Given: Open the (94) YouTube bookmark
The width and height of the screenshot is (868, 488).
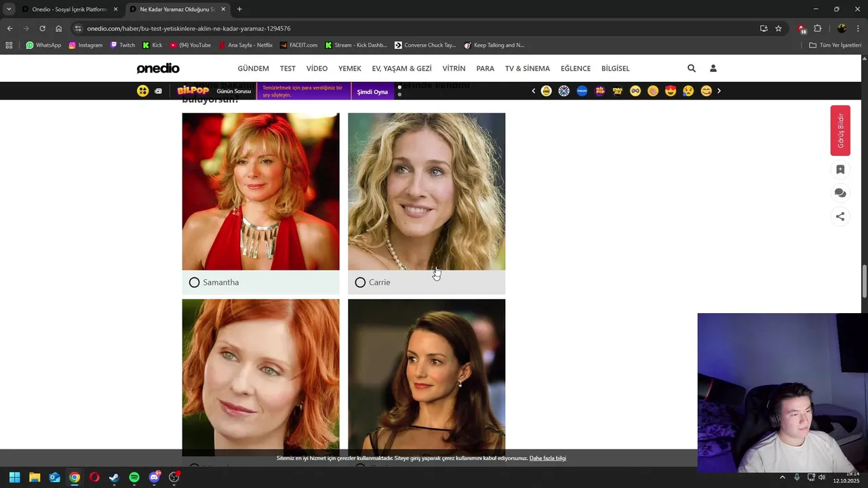Looking at the screenshot, I should pyautogui.click(x=191, y=45).
